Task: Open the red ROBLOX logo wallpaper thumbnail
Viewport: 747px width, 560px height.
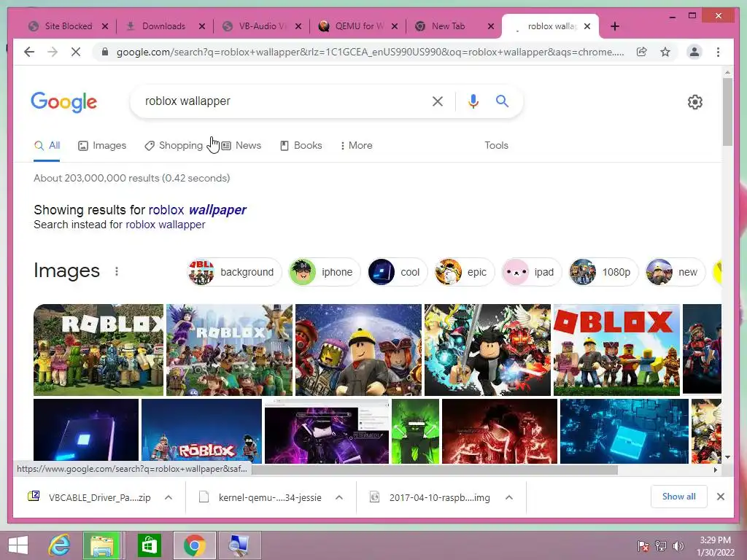Action: 616,350
